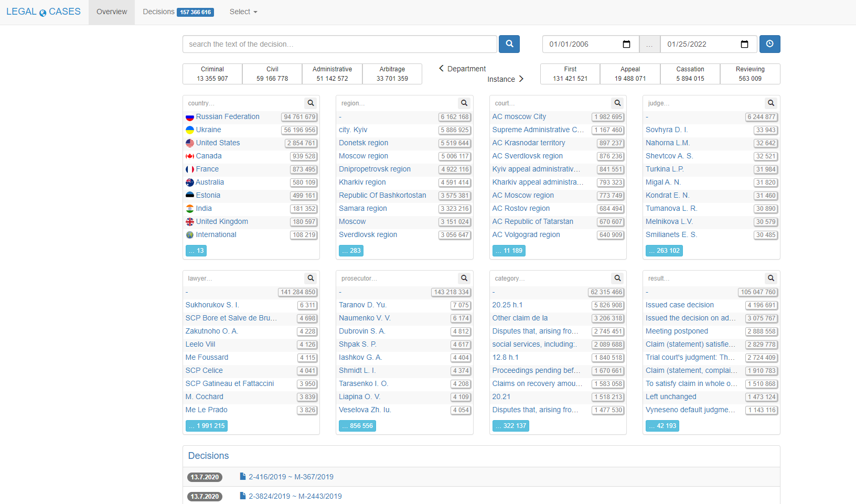Click document icon for decision 2-3824/2019
856x504 pixels.
tap(243, 496)
